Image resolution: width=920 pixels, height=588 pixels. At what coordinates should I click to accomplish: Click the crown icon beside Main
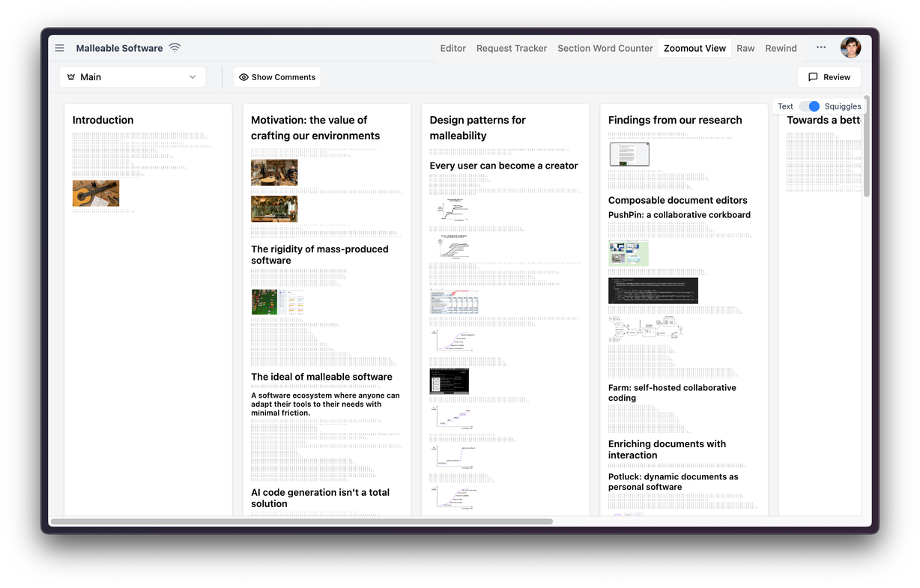(x=71, y=77)
